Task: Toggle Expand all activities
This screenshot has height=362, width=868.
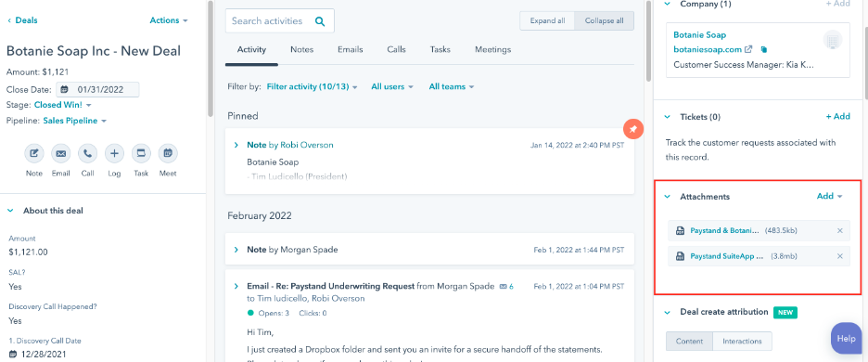Action: [x=547, y=21]
